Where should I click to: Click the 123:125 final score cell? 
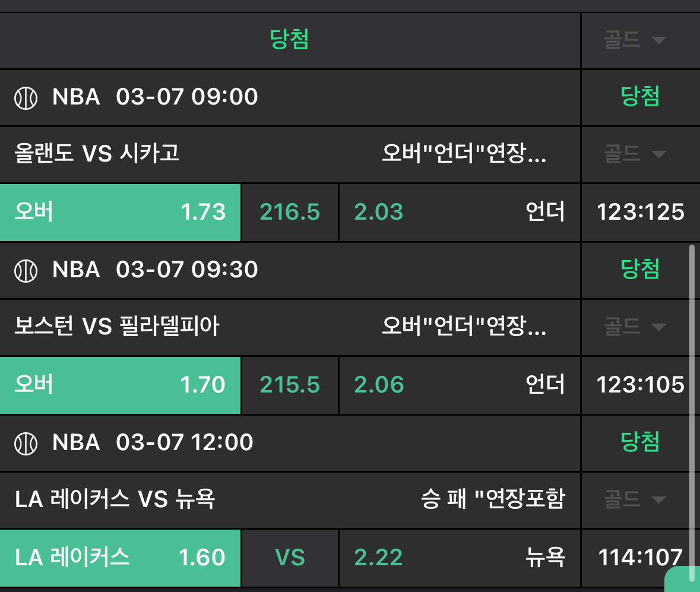click(640, 212)
